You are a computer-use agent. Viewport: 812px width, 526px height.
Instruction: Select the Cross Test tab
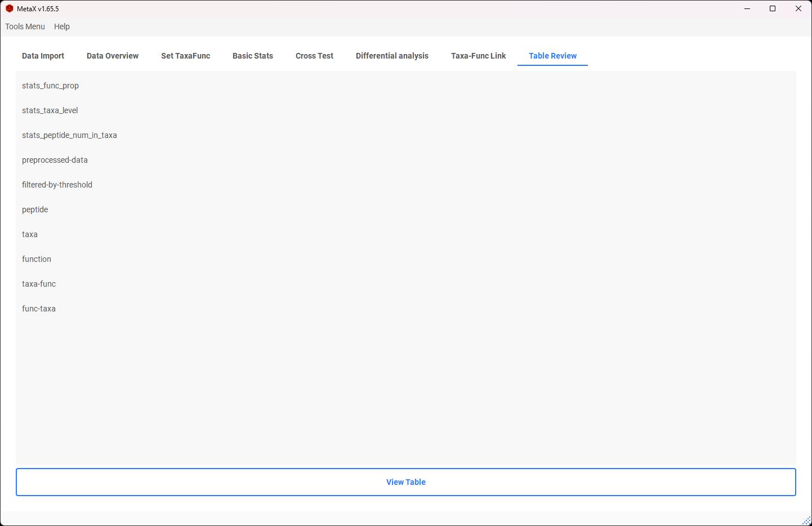(314, 56)
